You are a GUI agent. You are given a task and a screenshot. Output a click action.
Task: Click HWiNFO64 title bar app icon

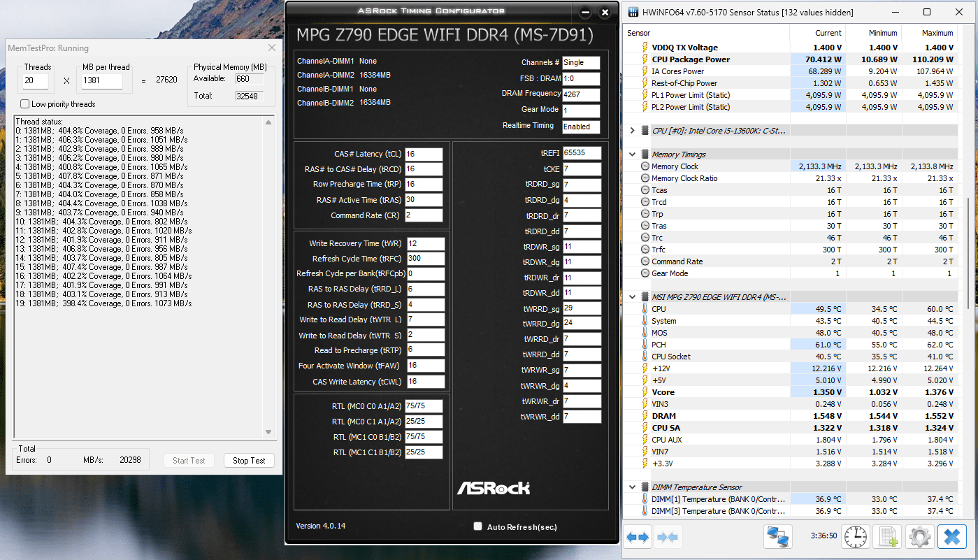point(633,12)
